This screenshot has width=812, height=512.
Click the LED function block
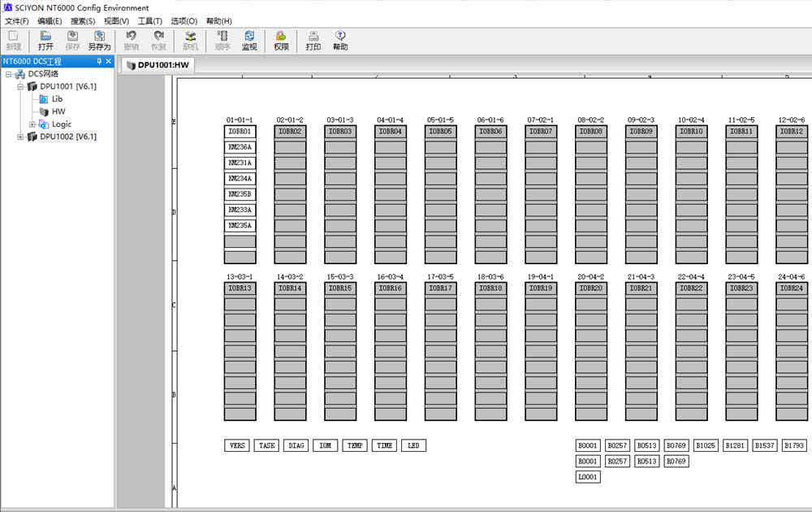[x=414, y=445]
